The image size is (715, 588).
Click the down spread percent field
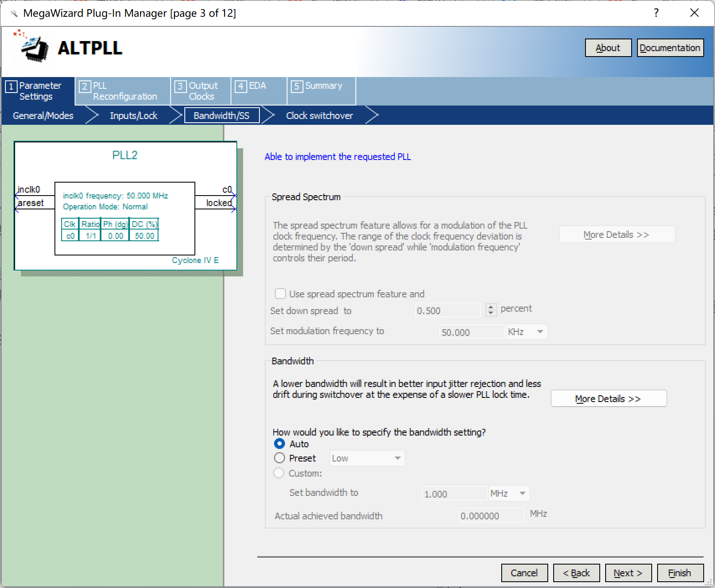point(448,310)
